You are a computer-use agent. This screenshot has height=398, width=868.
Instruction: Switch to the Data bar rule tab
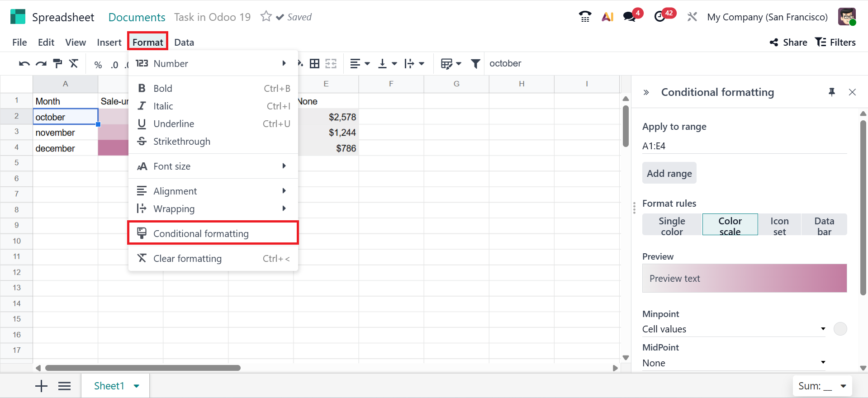(x=824, y=225)
